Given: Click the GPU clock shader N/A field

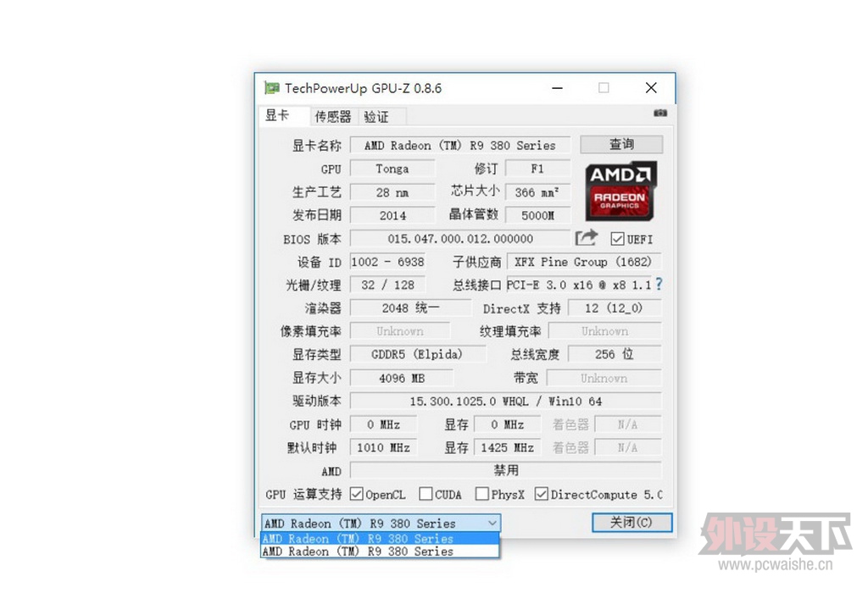Looking at the screenshot, I should point(628,424).
